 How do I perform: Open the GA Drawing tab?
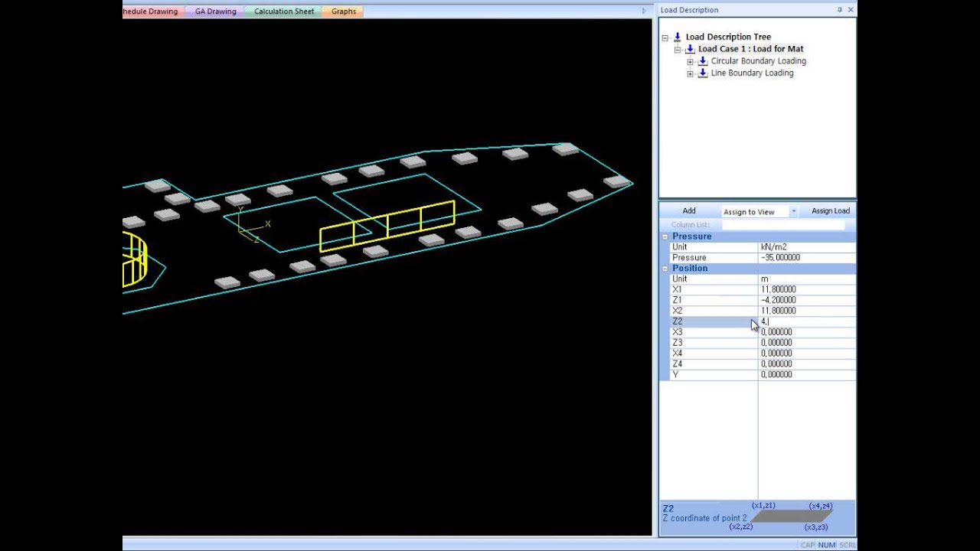click(x=215, y=11)
